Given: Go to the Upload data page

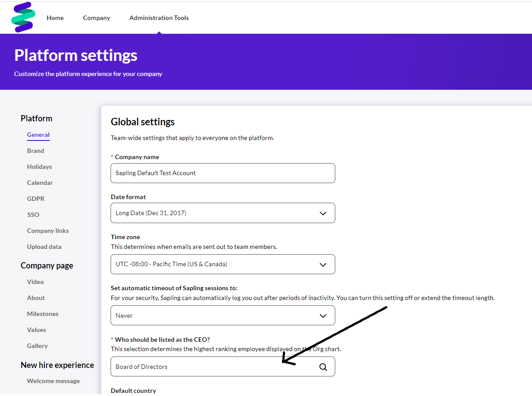Looking at the screenshot, I should (x=44, y=247).
